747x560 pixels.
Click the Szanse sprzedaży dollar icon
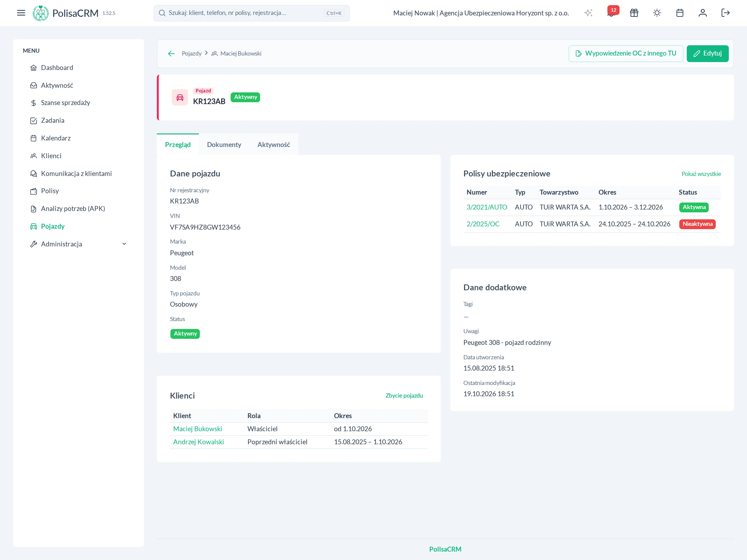(33, 103)
